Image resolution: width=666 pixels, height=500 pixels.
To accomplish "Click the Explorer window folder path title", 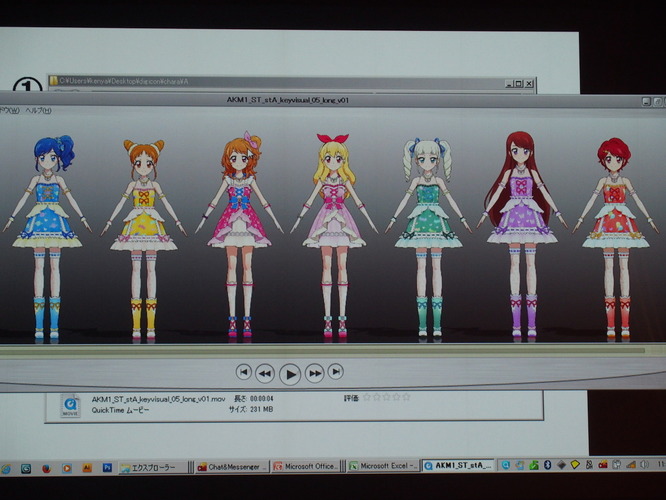I will tap(124, 81).
